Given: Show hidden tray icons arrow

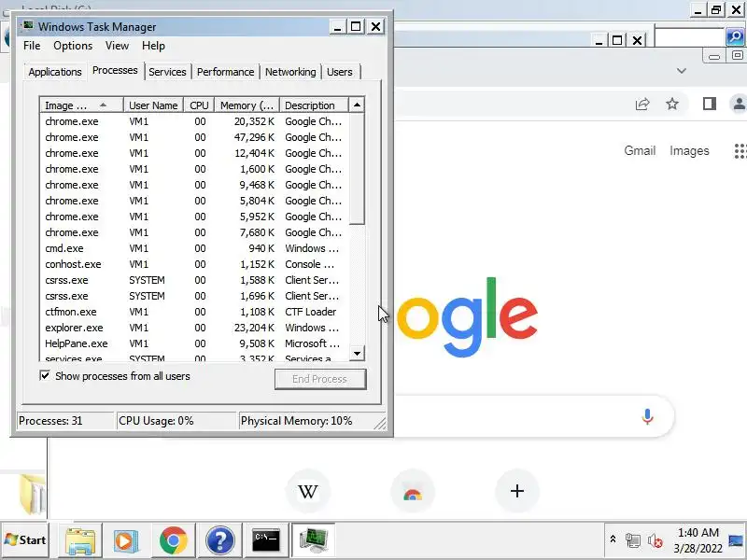Looking at the screenshot, I should (x=613, y=539).
